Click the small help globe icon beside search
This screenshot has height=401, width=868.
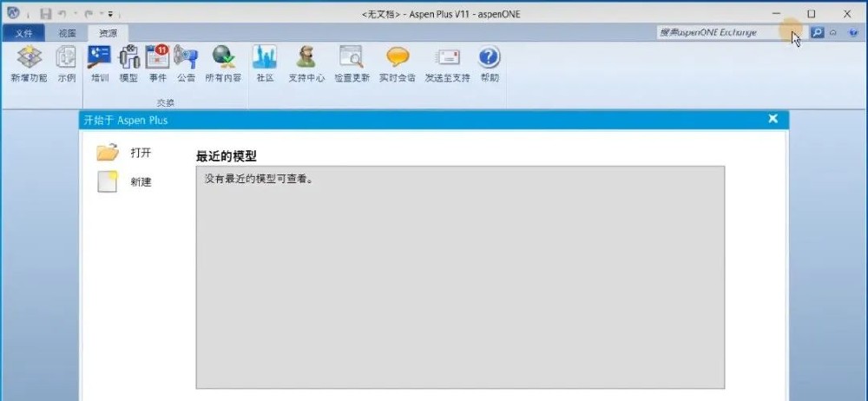pyautogui.click(x=853, y=33)
